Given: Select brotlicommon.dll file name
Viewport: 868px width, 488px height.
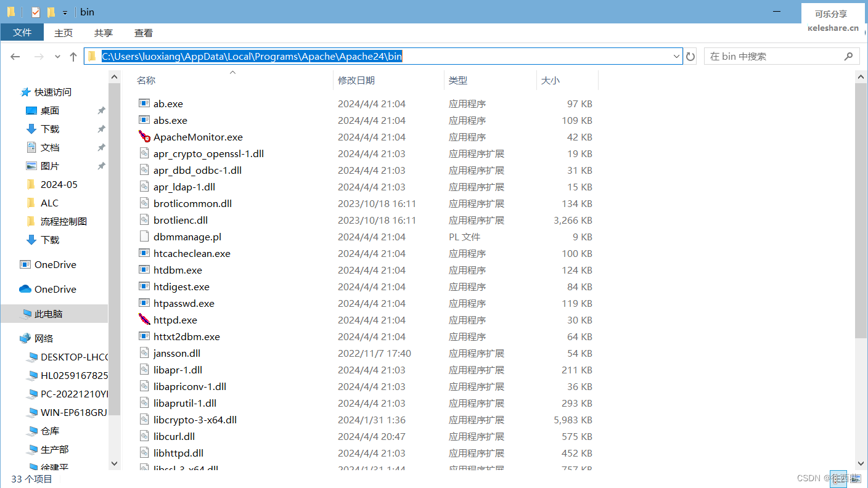Looking at the screenshot, I should tap(192, 203).
